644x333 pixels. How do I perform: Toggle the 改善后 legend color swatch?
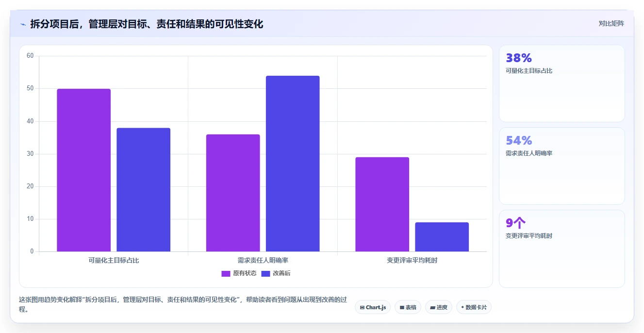265,273
